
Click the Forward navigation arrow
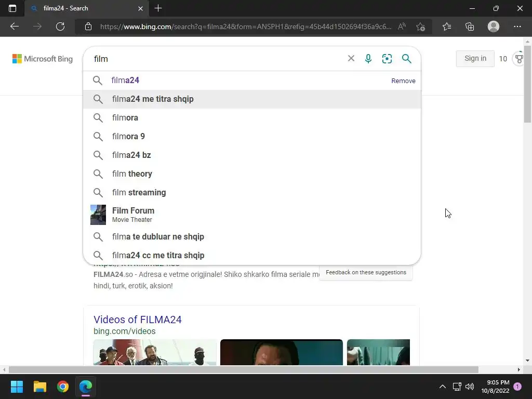pos(37,26)
